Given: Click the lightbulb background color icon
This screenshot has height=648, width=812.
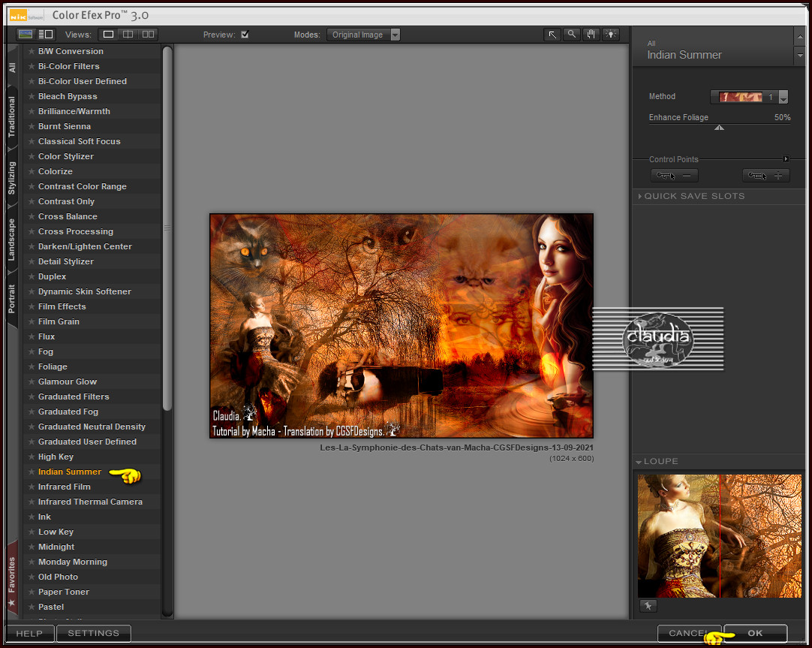Looking at the screenshot, I should (x=611, y=35).
